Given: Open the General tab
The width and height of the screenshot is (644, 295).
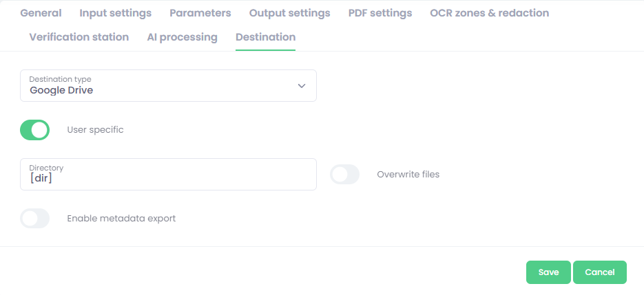Looking at the screenshot, I should (x=41, y=13).
